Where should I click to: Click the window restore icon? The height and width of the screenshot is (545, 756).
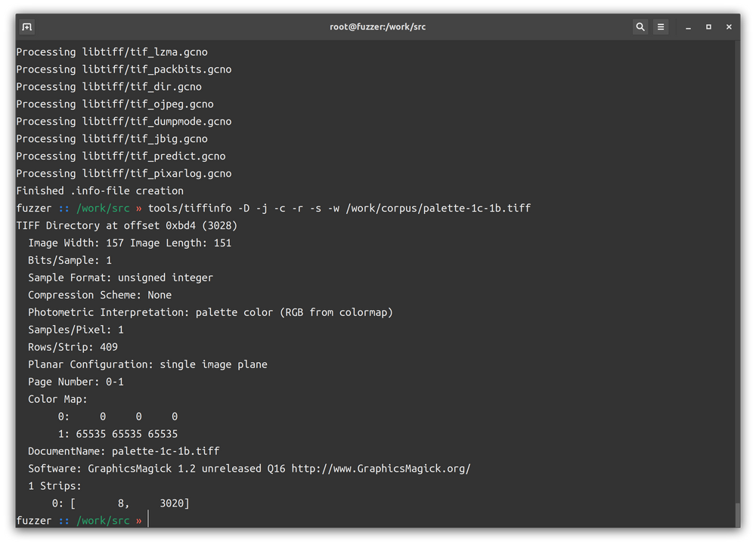(708, 26)
